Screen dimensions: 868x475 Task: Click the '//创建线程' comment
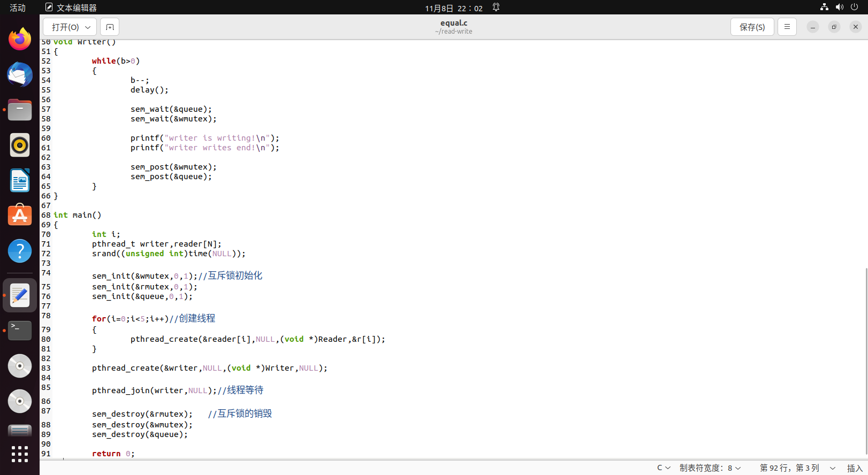192,318
